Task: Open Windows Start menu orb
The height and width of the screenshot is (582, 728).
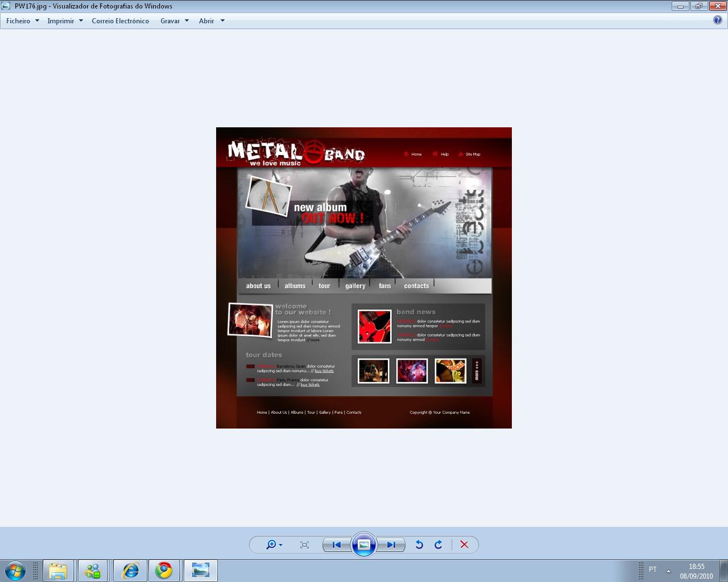Action: (x=15, y=570)
